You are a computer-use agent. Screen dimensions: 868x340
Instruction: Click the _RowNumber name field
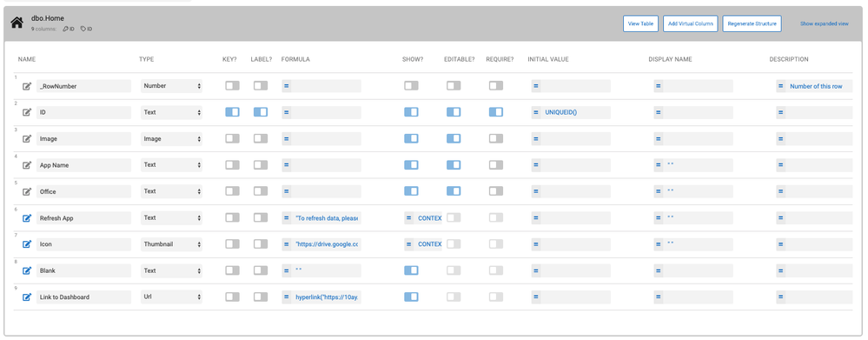pyautogui.click(x=83, y=86)
